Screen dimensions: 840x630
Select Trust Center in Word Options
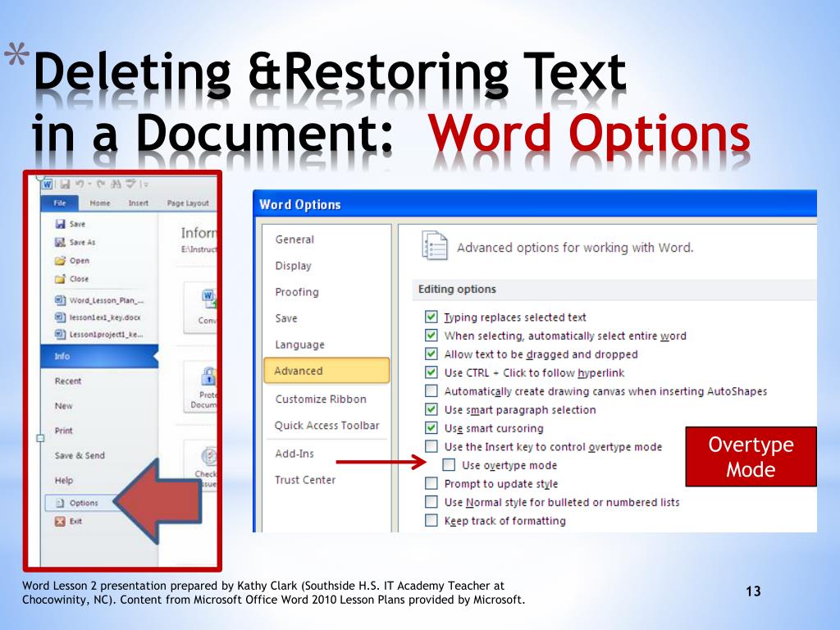tap(305, 480)
